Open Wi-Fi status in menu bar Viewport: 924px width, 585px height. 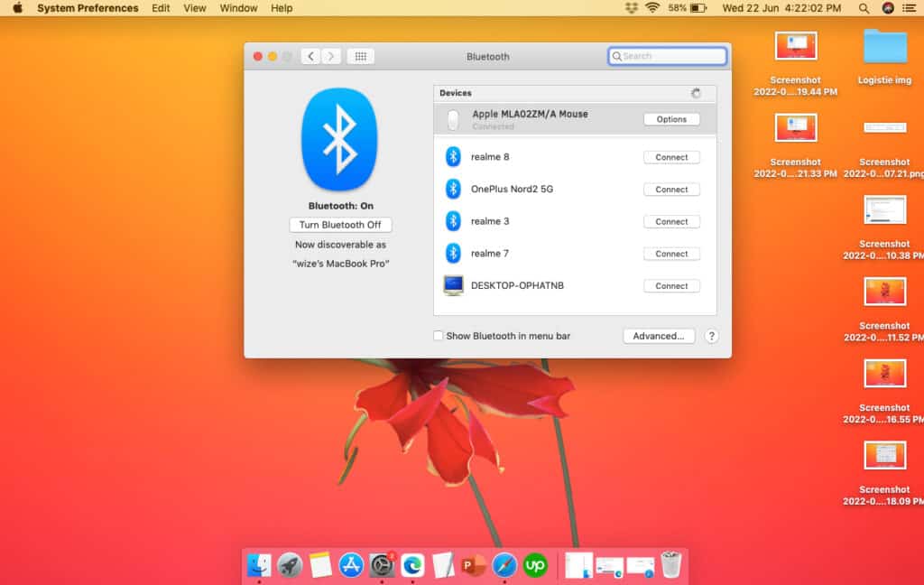tap(652, 8)
